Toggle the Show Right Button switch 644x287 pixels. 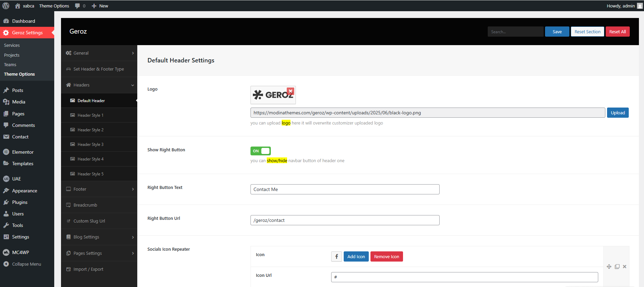[260, 151]
